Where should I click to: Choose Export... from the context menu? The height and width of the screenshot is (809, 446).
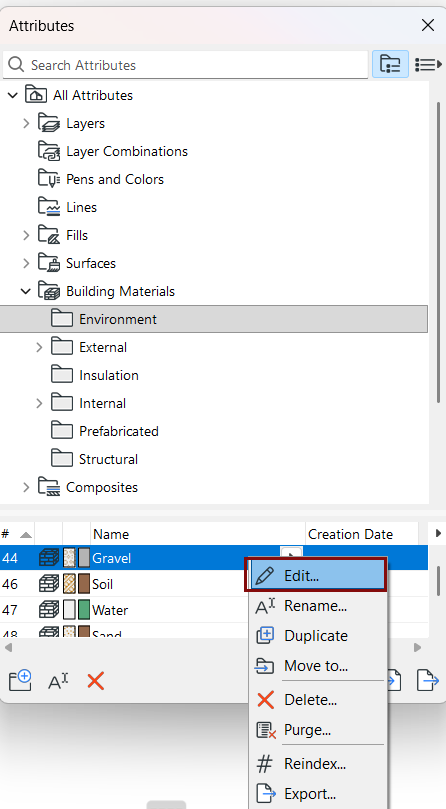click(x=317, y=794)
